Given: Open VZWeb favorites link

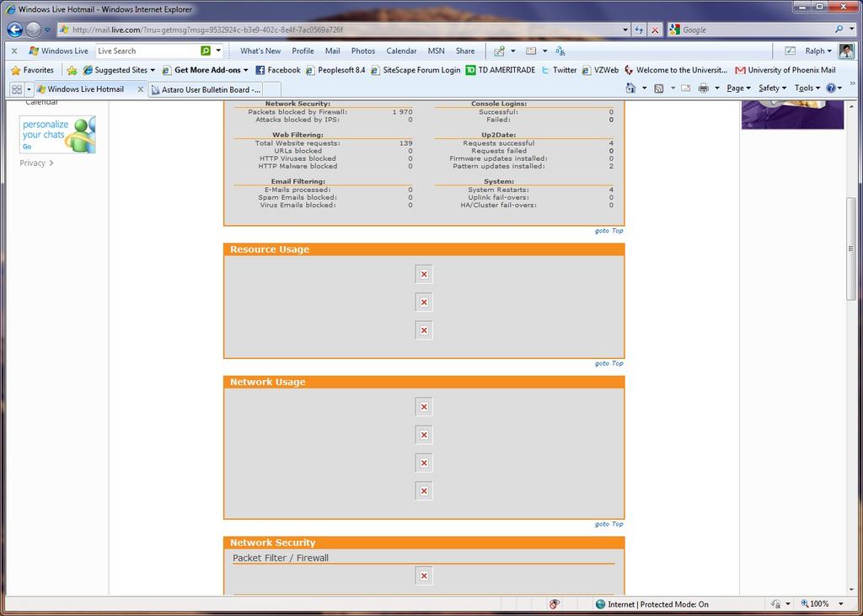Looking at the screenshot, I should [600, 70].
